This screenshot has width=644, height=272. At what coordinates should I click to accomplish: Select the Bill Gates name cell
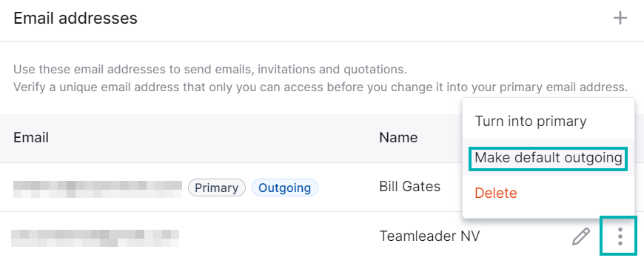click(409, 187)
